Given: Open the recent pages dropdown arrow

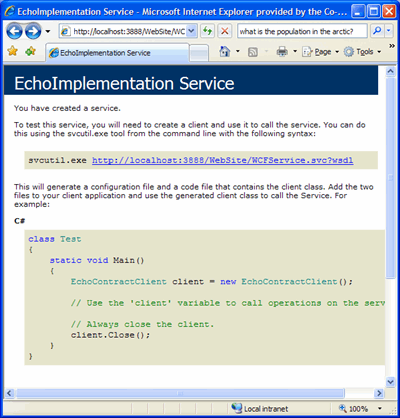Looking at the screenshot, I should [48, 32].
